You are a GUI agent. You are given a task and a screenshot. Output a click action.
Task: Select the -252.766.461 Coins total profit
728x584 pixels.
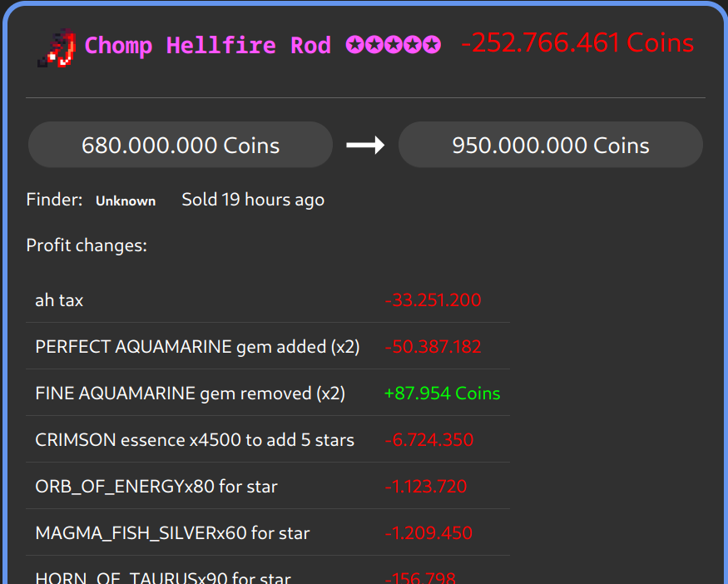tap(577, 43)
